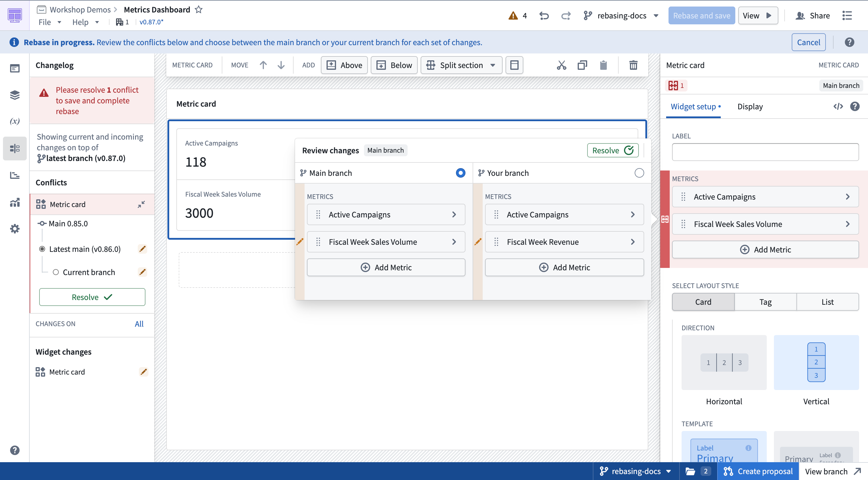This screenshot has width=868, height=480.
Task: Click Add Metric in right panel
Action: [x=765, y=250]
